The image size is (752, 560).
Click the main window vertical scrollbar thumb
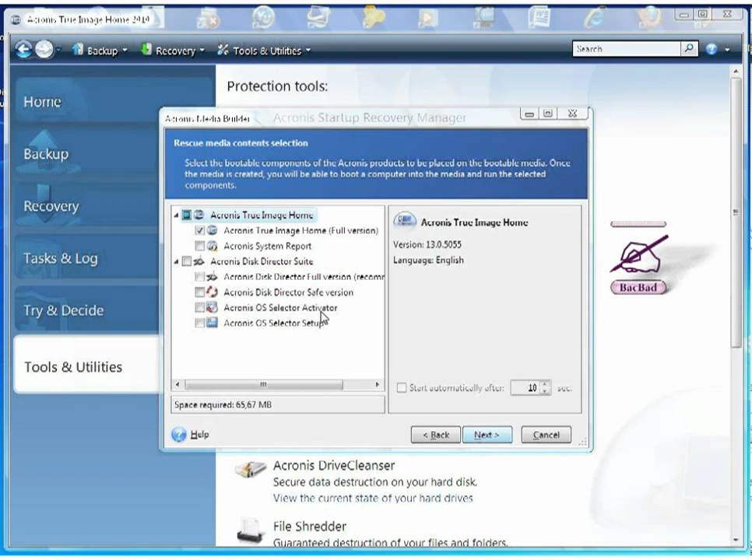click(x=736, y=212)
